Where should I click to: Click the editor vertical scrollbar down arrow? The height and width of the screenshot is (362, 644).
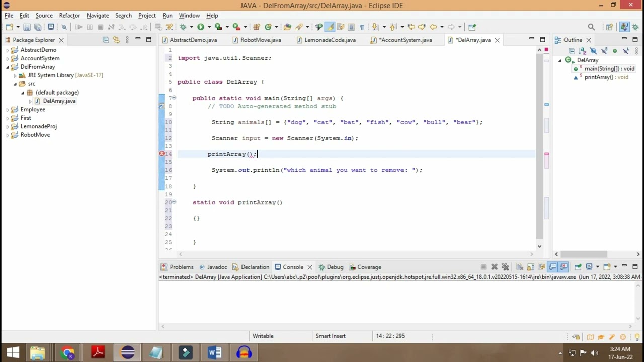[x=539, y=246]
